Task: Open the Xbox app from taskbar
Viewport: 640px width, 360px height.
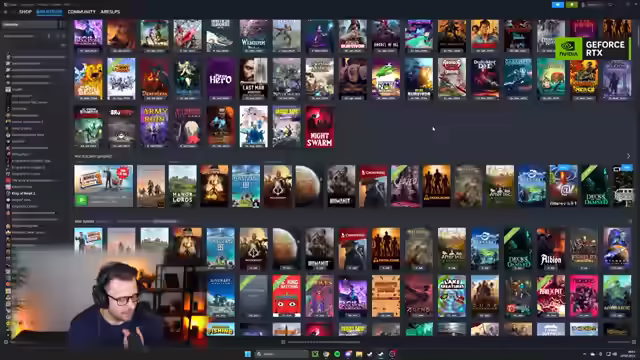Action: coord(315,354)
